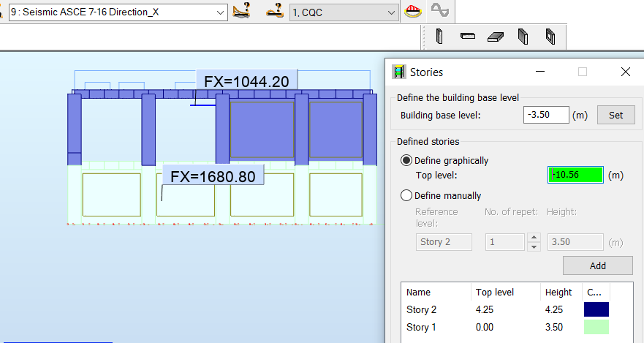Open the CQC combination dropdown
The image size is (644, 343).
tap(344, 12)
